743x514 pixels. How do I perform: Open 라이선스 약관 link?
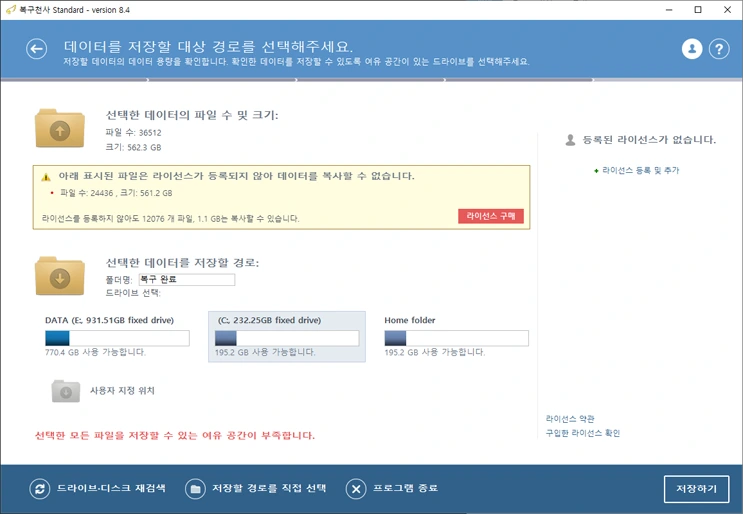point(570,419)
